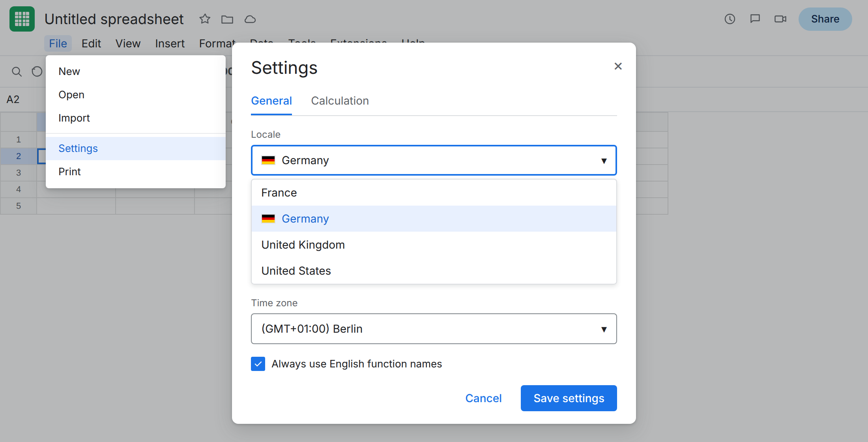Click the cloud save status icon
The width and height of the screenshot is (868, 442).
[x=250, y=19]
